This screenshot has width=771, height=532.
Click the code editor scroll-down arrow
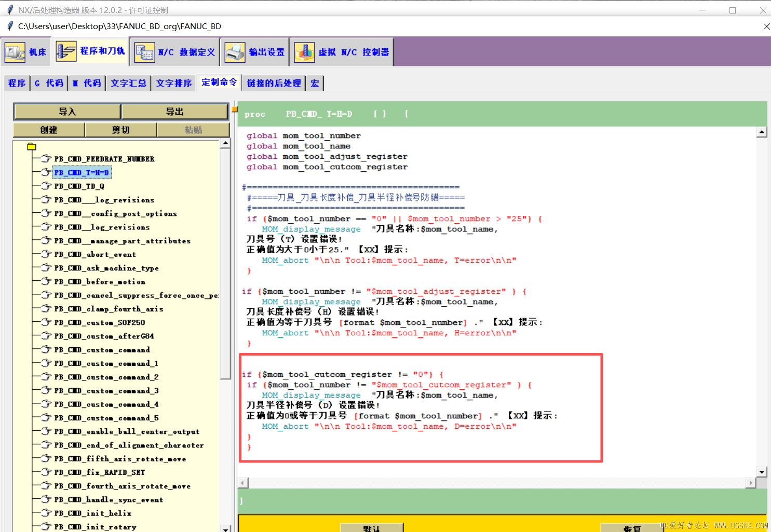point(762,472)
